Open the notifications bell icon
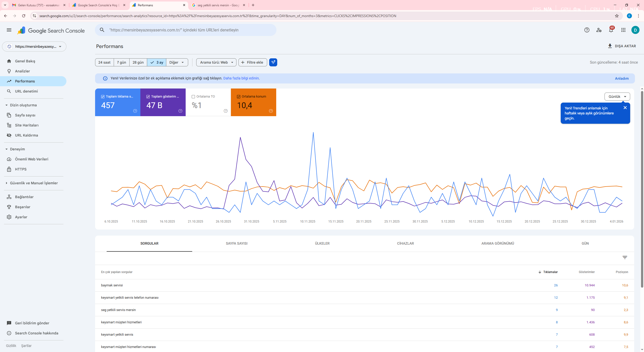This screenshot has height=352, width=644. (611, 30)
